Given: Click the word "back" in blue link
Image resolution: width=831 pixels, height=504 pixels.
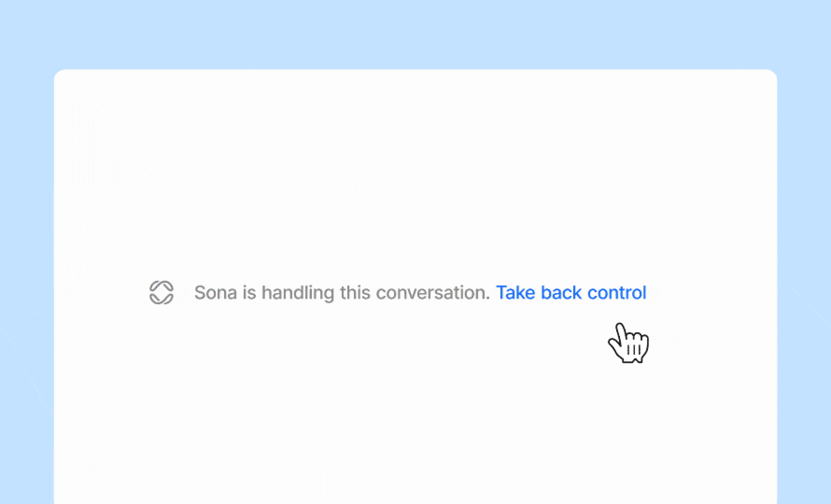Looking at the screenshot, I should click(561, 293).
